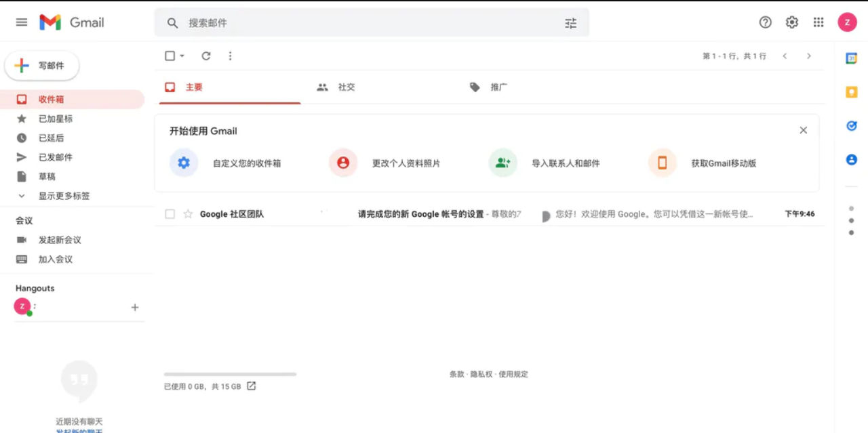
Task: Switch to the 社交 tab
Action: pos(346,87)
